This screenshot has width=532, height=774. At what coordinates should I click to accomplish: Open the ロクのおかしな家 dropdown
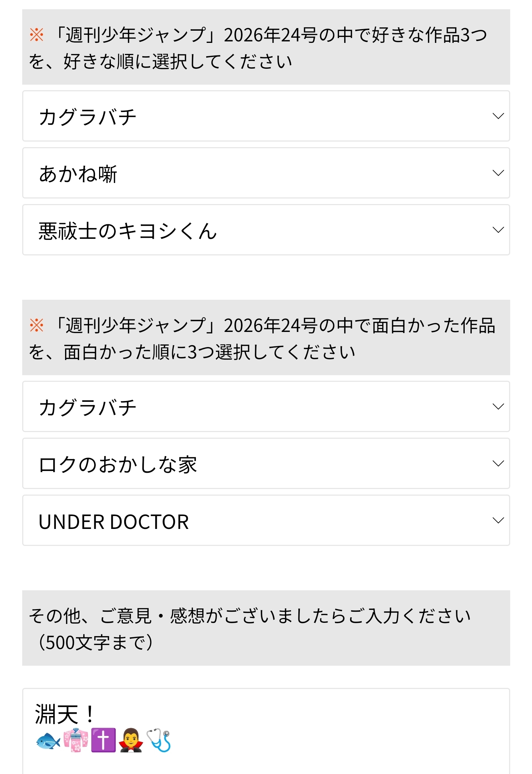pyautogui.click(x=266, y=464)
